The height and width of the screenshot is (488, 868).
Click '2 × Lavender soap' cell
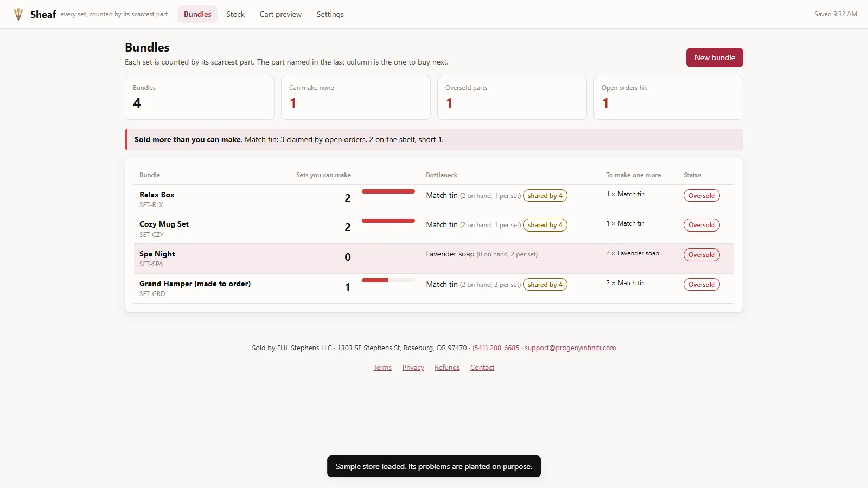pyautogui.click(x=633, y=253)
